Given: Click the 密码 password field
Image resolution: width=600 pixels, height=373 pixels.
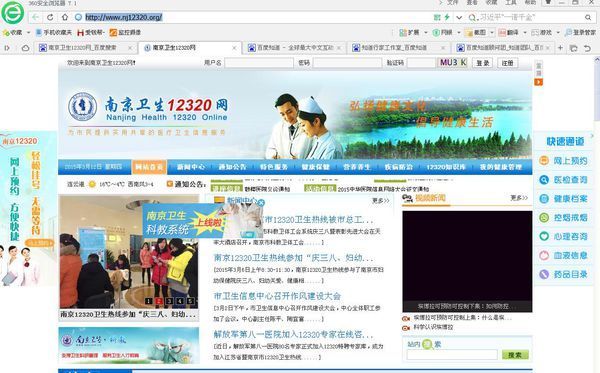Looking at the screenshot, I should point(347,63).
